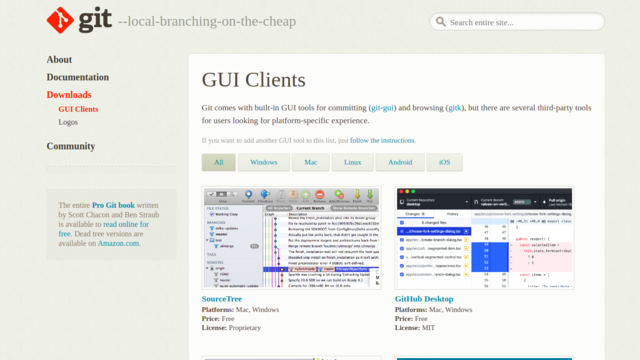The image size is (640, 360).
Task: Open the Community page
Action: click(71, 146)
